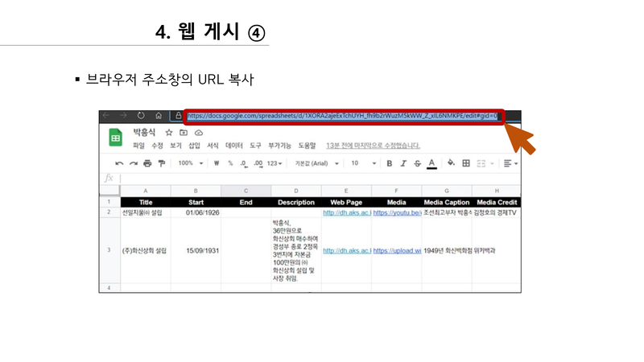Expand the merge cells options arrow
Screen dimensions: 644x362
[x=492, y=164]
